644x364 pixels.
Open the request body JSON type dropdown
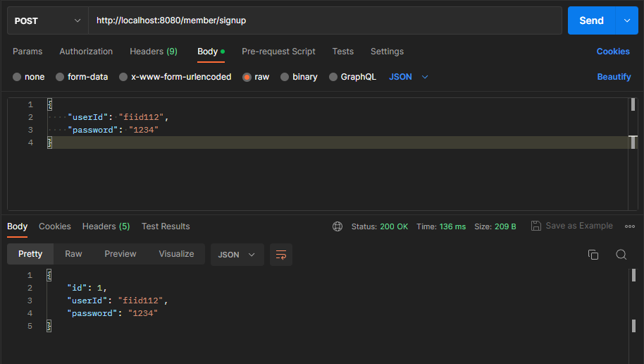409,77
